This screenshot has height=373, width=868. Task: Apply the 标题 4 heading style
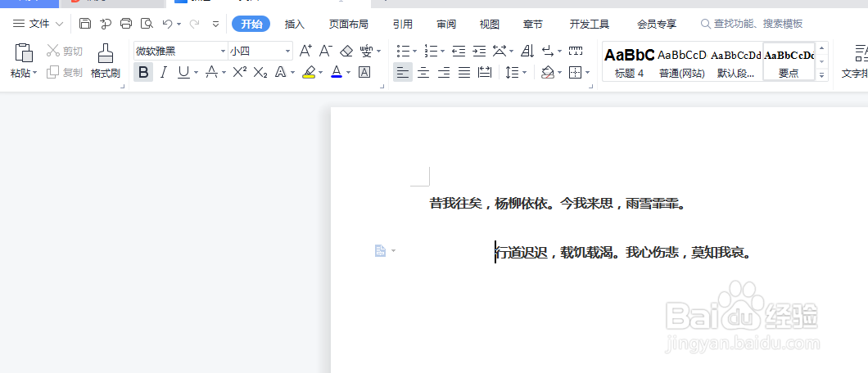point(630,62)
